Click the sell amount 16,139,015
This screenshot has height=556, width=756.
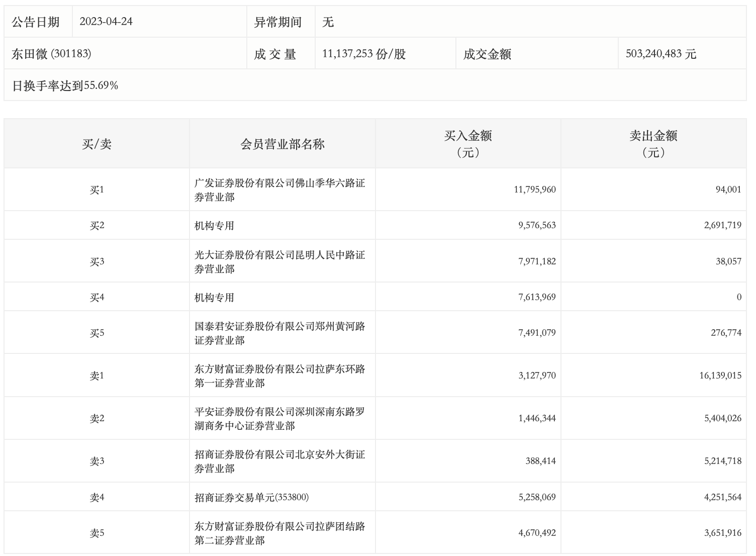pos(720,376)
